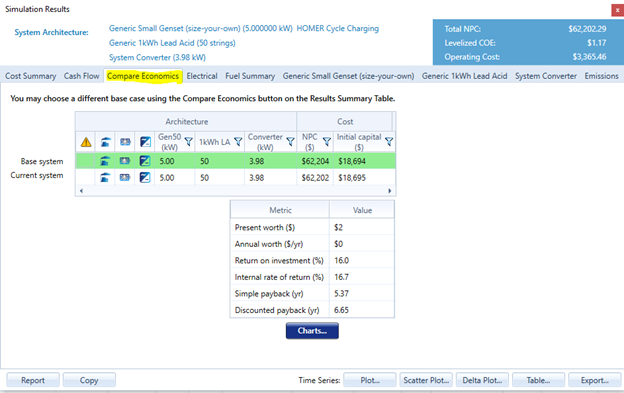Viewport: 624px width, 393px height.
Task: Click battery icon in Base system row
Action: 125,161
